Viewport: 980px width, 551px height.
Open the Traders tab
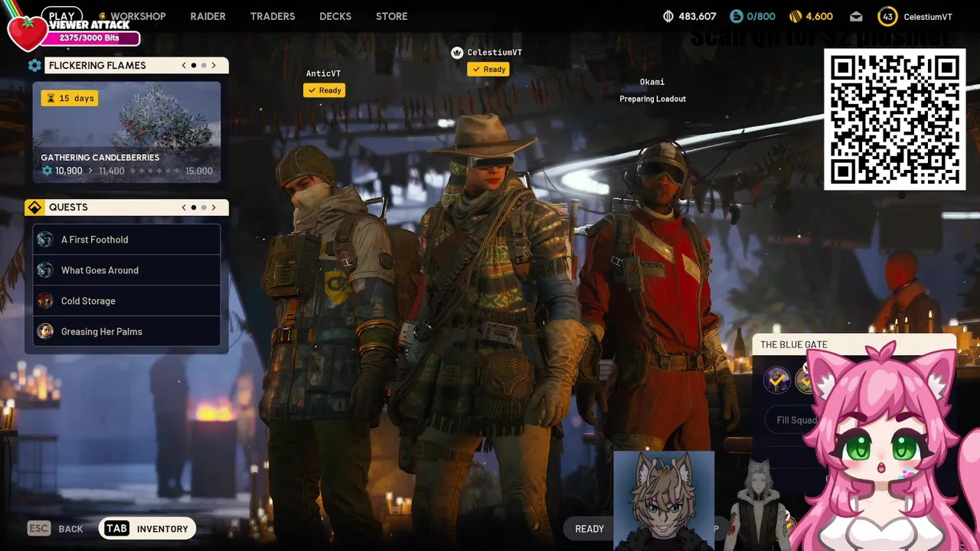pyautogui.click(x=273, y=16)
